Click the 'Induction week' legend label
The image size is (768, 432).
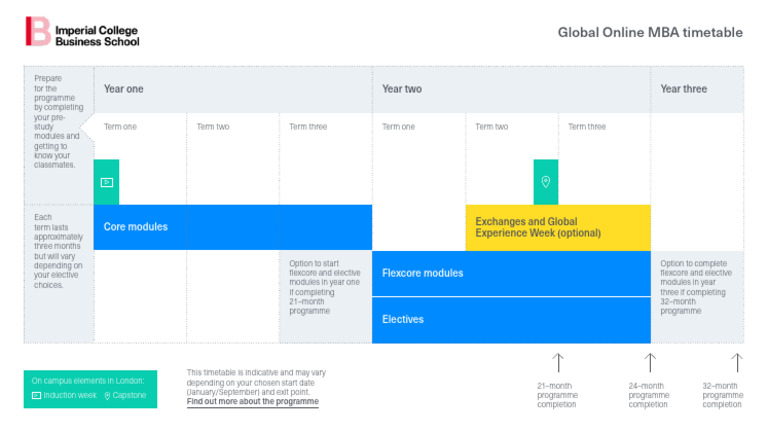(x=70, y=395)
